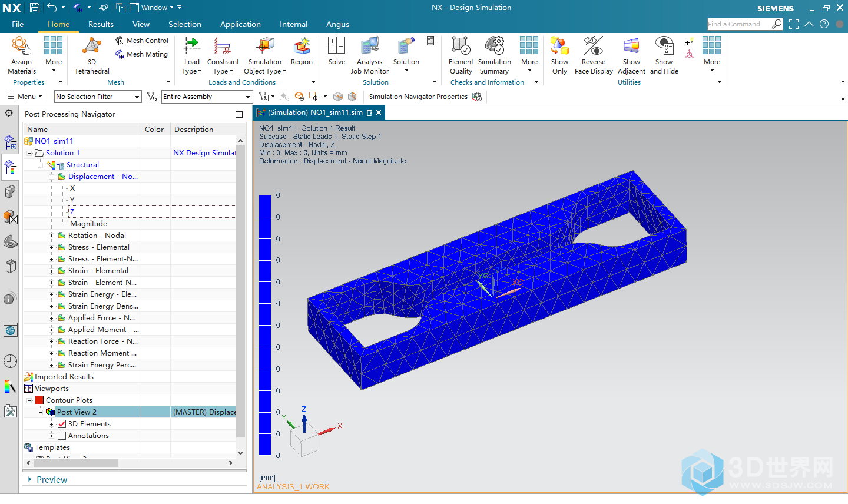The image size is (848, 504).
Task: Open navigator settings gear
Action: coord(9,112)
